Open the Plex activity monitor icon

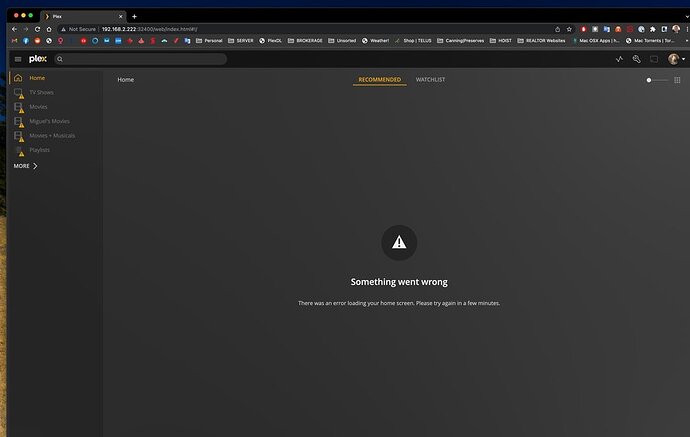coord(619,59)
